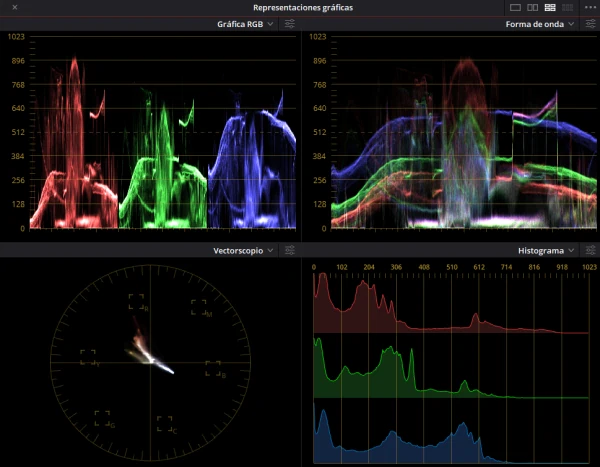
Task: Close the Representaciones gráficas scopes panel
Action: click(15, 7)
